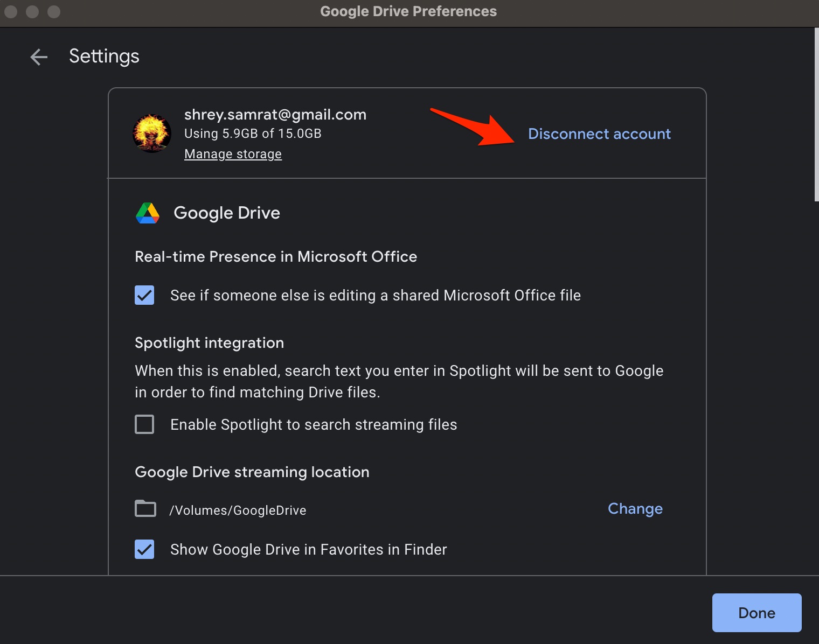Image resolution: width=819 pixels, height=644 pixels.
Task: Click the Settings heading
Action: point(104,56)
